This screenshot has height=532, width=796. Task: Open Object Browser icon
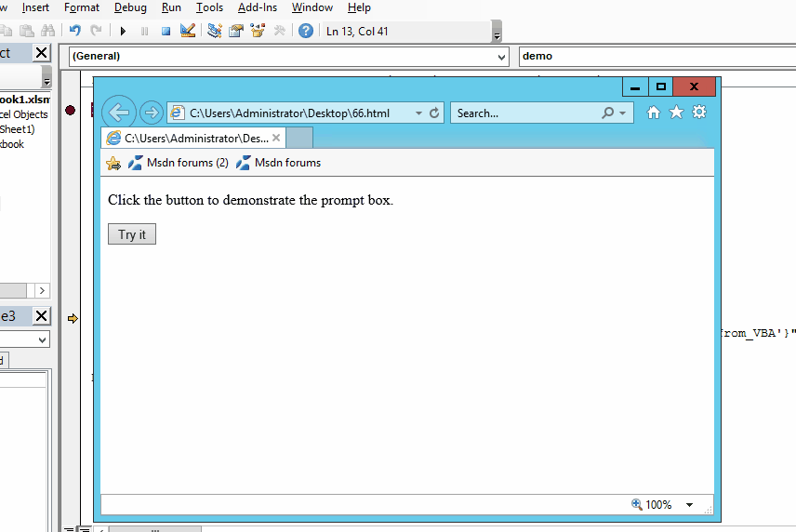point(258,31)
